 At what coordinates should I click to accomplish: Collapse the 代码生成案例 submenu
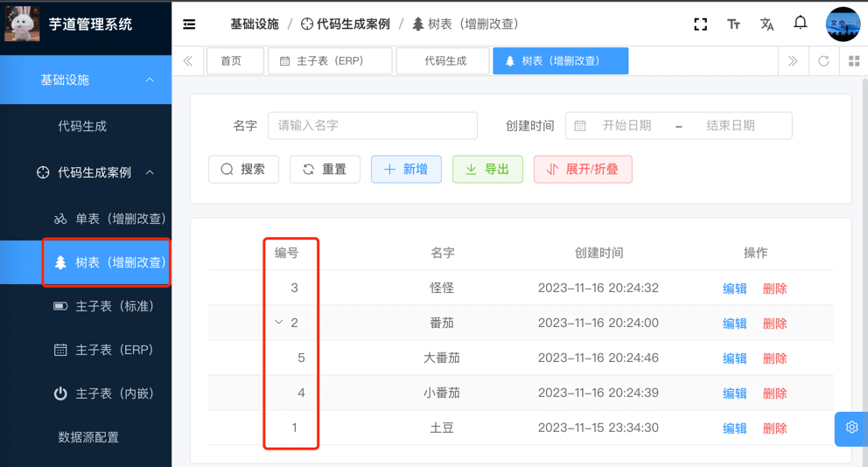[x=150, y=172]
